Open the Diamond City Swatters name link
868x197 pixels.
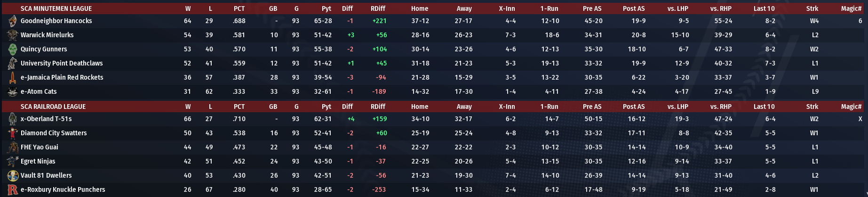click(53, 133)
